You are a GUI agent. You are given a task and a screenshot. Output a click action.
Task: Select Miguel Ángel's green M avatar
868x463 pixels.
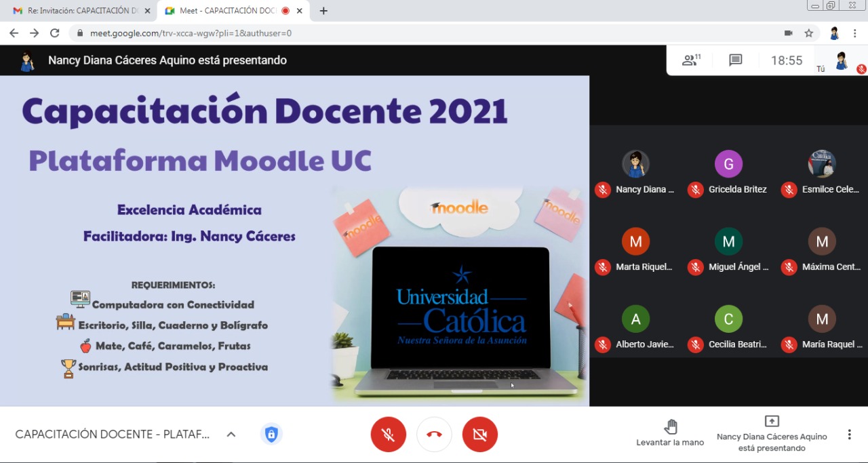click(728, 241)
